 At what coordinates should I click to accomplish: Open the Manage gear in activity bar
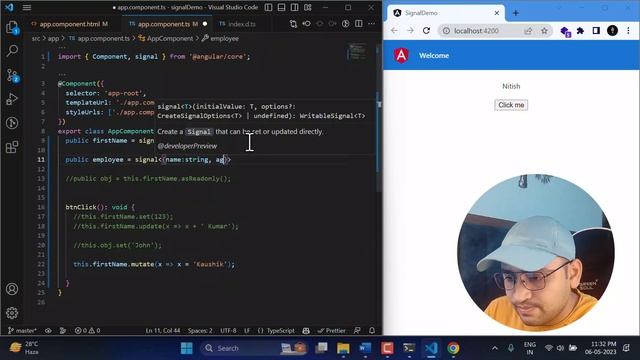pos(12,313)
